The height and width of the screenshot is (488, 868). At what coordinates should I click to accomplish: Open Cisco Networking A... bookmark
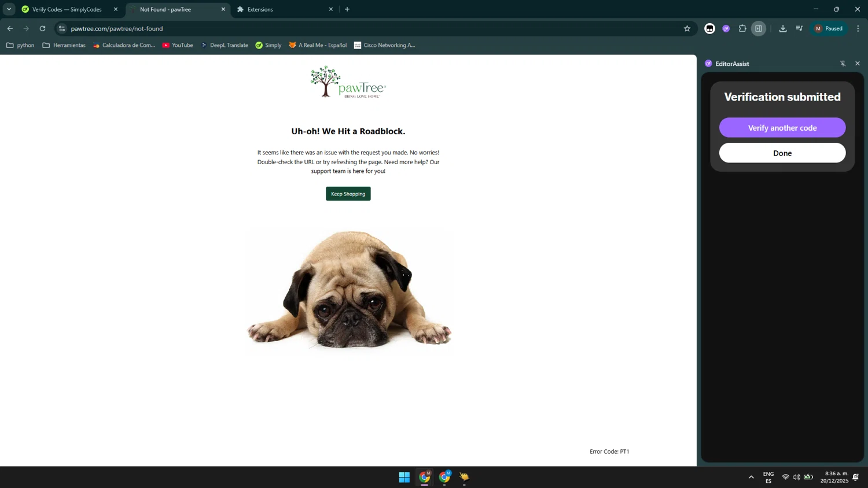click(x=384, y=45)
